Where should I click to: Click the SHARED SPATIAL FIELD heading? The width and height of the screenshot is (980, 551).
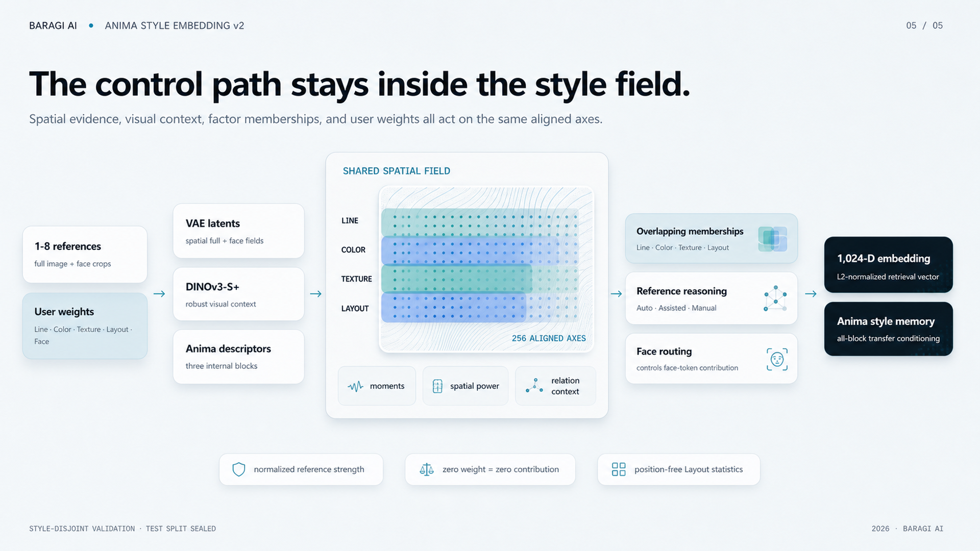[396, 171]
